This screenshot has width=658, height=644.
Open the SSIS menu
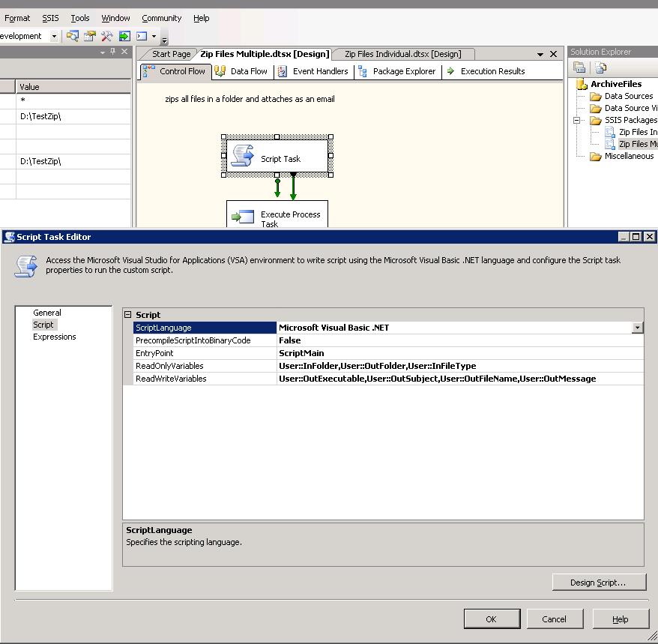(x=50, y=18)
